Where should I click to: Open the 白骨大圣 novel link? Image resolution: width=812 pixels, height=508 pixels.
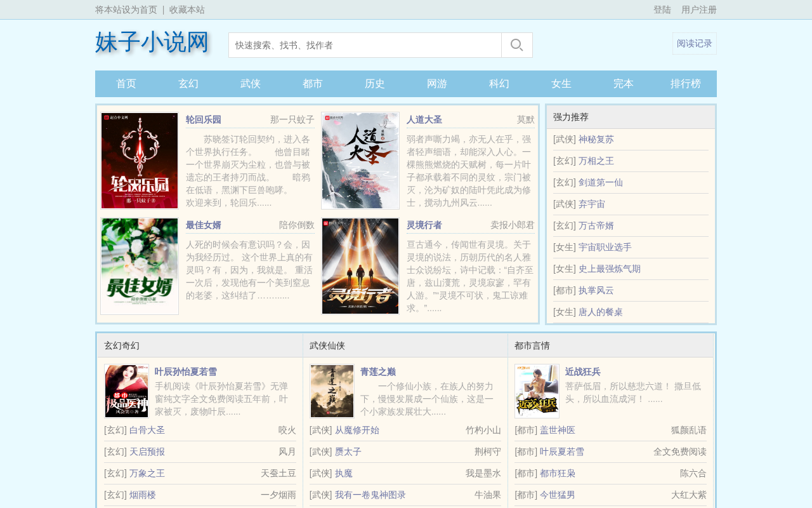click(x=147, y=430)
